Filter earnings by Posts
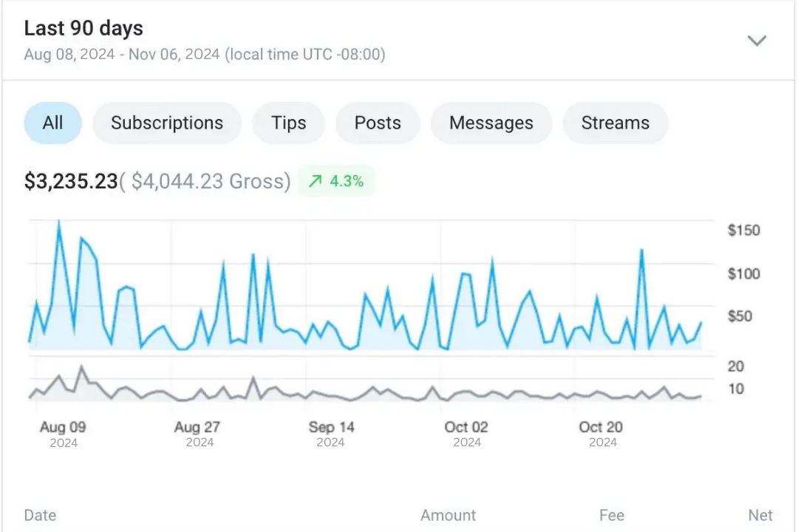The image size is (798, 532). [378, 123]
